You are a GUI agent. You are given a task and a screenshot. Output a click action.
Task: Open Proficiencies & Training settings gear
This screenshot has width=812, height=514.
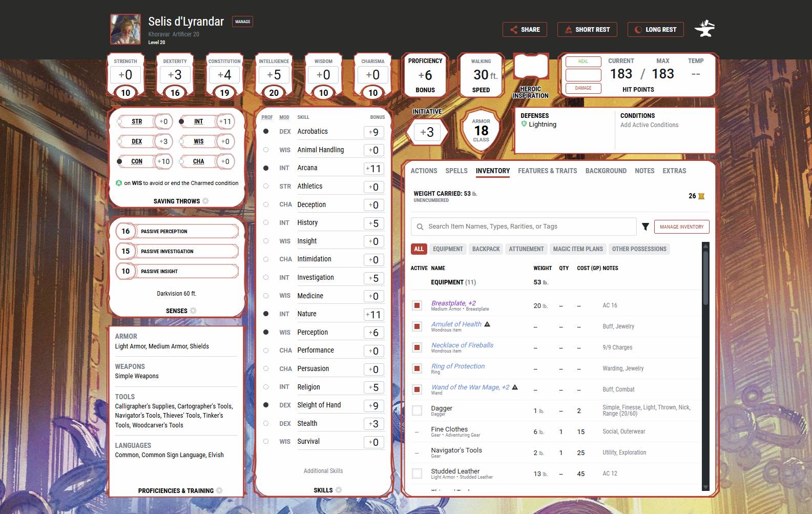pos(219,490)
